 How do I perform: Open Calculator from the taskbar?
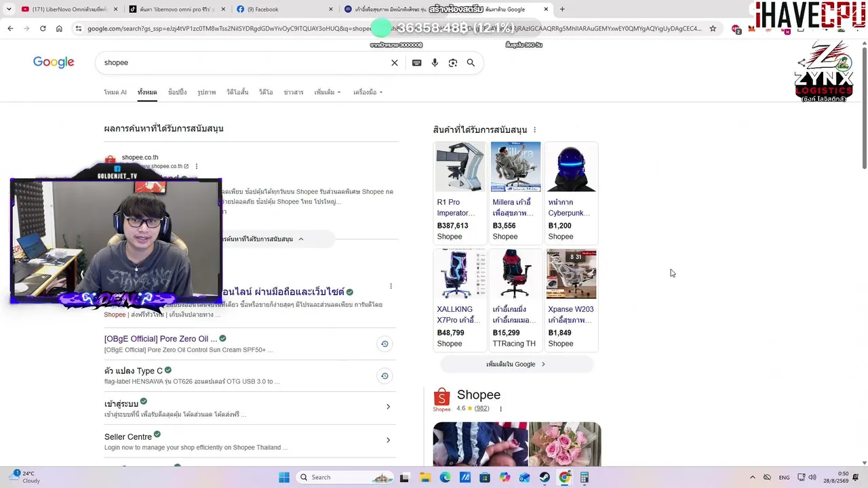(x=584, y=477)
